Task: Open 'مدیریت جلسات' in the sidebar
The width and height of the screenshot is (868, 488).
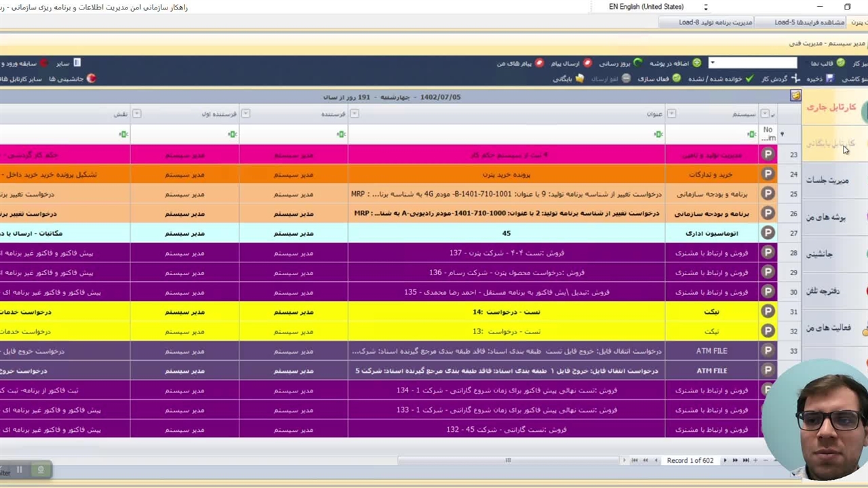Action: [x=827, y=180]
